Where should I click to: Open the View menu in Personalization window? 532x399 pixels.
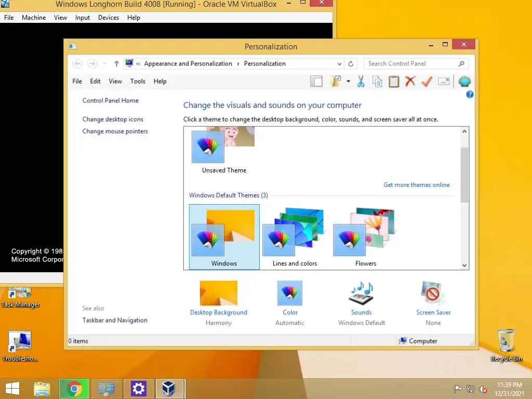pyautogui.click(x=115, y=82)
